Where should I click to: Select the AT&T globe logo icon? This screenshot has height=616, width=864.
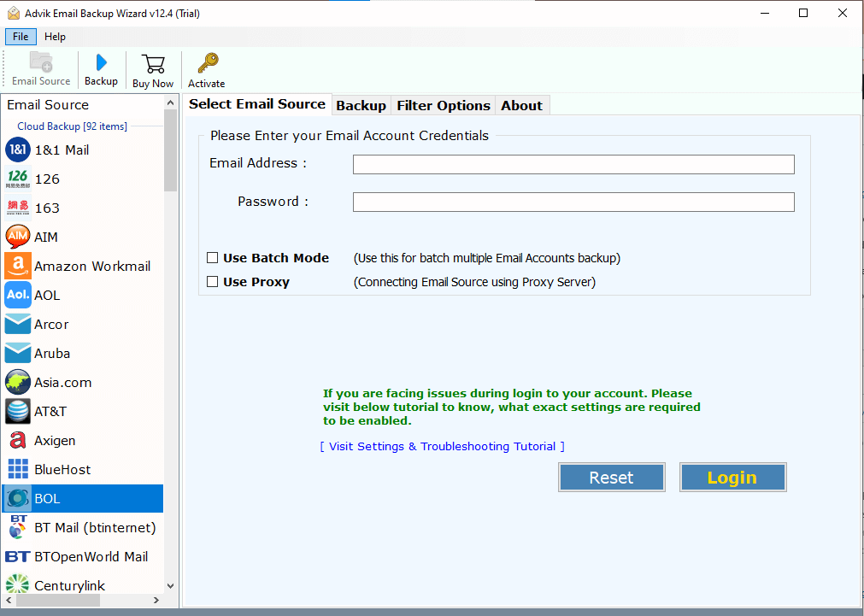coord(18,411)
